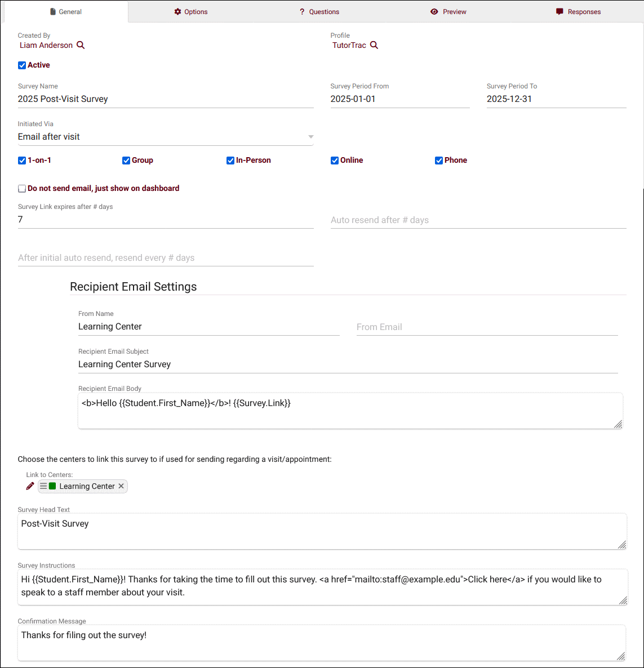Click the pencil icon for Link to Centers
The image size is (644, 668).
(30, 486)
